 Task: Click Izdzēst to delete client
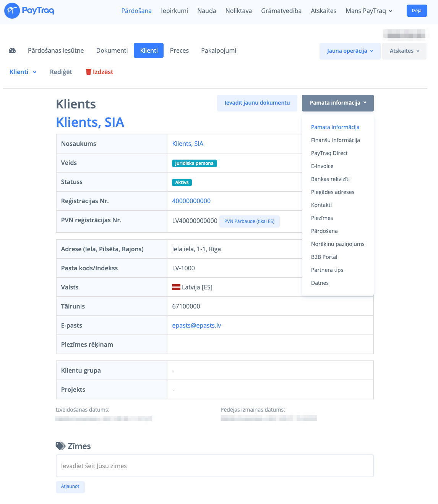[x=99, y=72]
